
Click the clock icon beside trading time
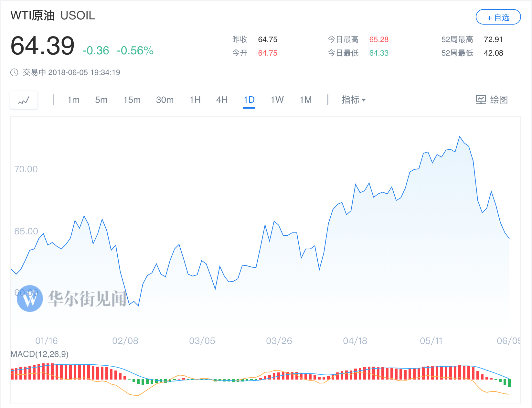coord(14,72)
